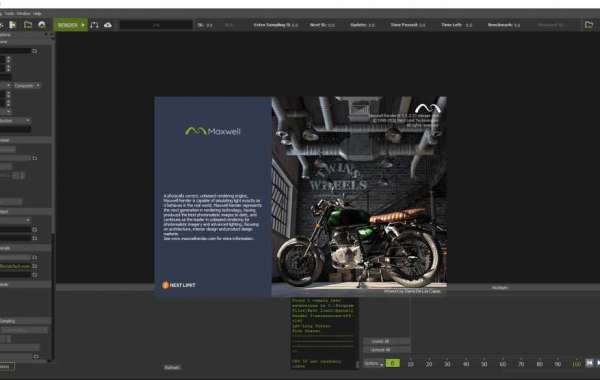Select highlighted frame 0 on the timeline
Viewport: 600px width, 380px height.
coord(393,363)
